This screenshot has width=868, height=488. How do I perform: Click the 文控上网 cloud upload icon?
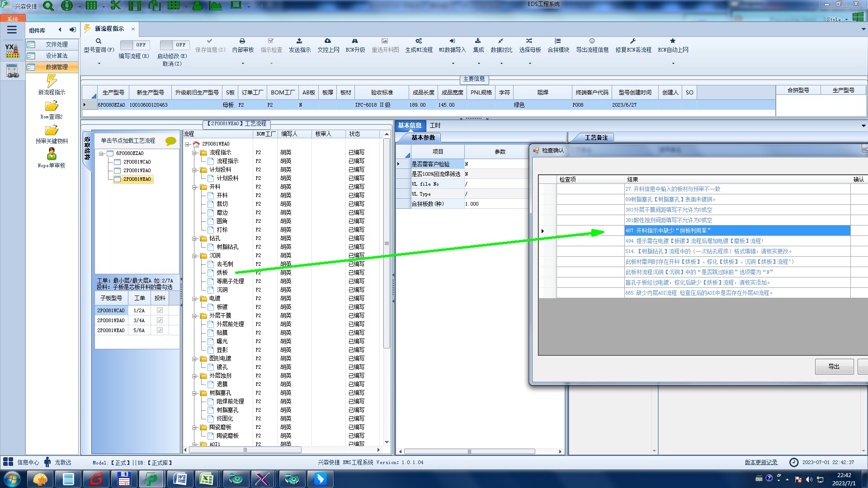click(328, 41)
